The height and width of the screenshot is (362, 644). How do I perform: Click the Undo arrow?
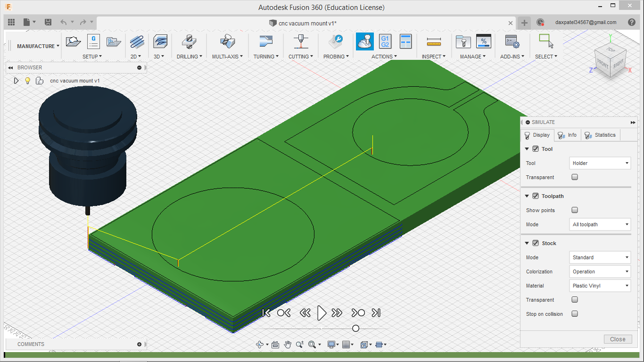point(63,22)
